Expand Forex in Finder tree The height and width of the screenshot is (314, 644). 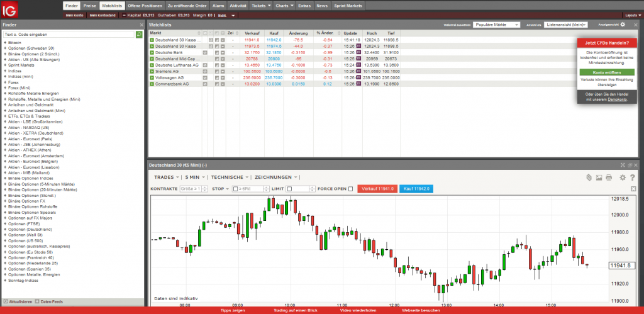tap(5, 82)
